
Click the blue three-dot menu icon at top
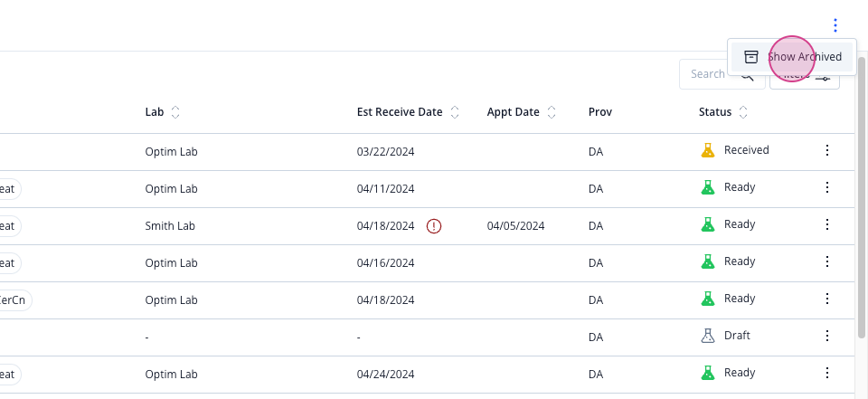835,25
